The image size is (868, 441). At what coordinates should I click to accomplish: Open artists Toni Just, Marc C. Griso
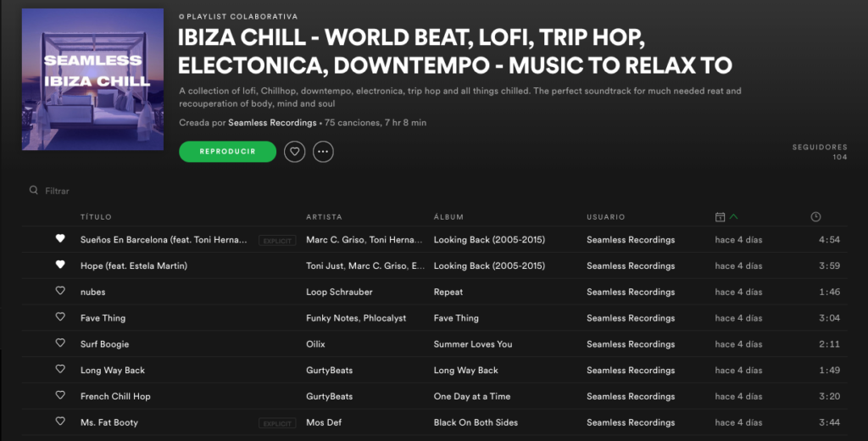click(x=365, y=266)
